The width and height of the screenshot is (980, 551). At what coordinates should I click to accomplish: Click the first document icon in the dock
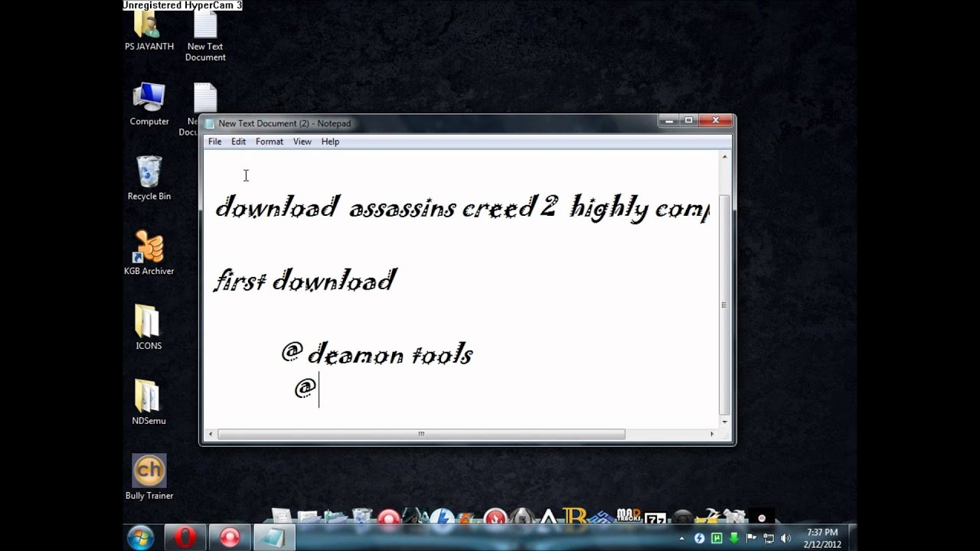pos(281,517)
